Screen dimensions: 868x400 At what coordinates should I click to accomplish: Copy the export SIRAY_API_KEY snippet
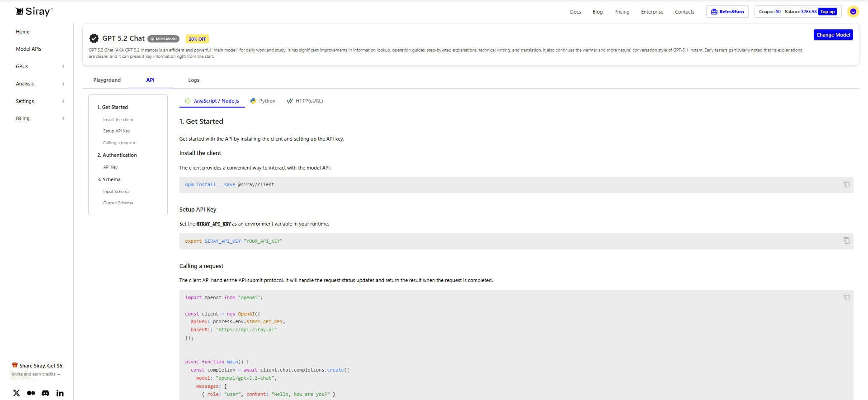(x=846, y=241)
